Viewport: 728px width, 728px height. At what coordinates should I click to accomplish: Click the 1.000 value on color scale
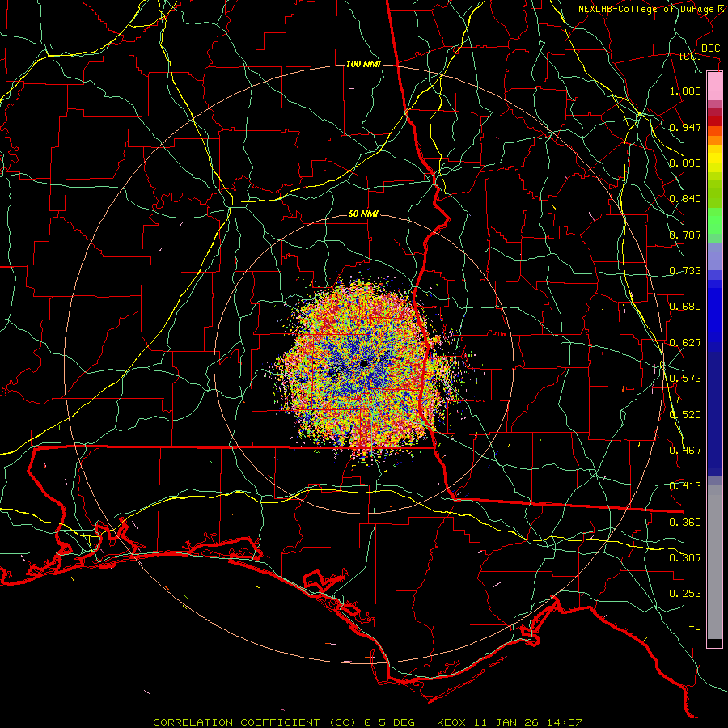tap(685, 91)
